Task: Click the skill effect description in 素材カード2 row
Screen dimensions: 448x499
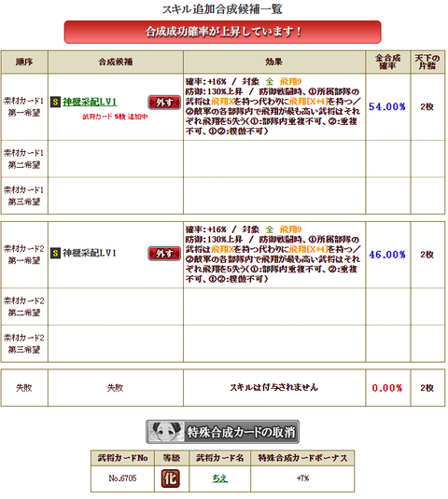Action: (273, 255)
